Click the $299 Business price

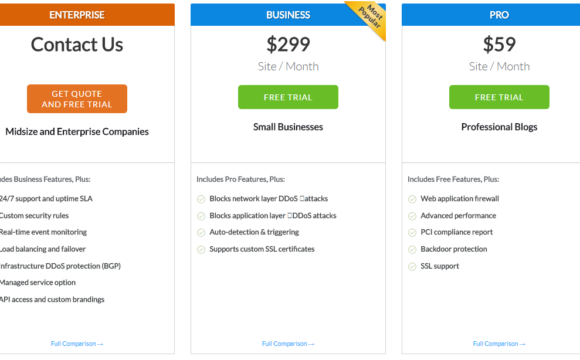pyautogui.click(x=288, y=44)
